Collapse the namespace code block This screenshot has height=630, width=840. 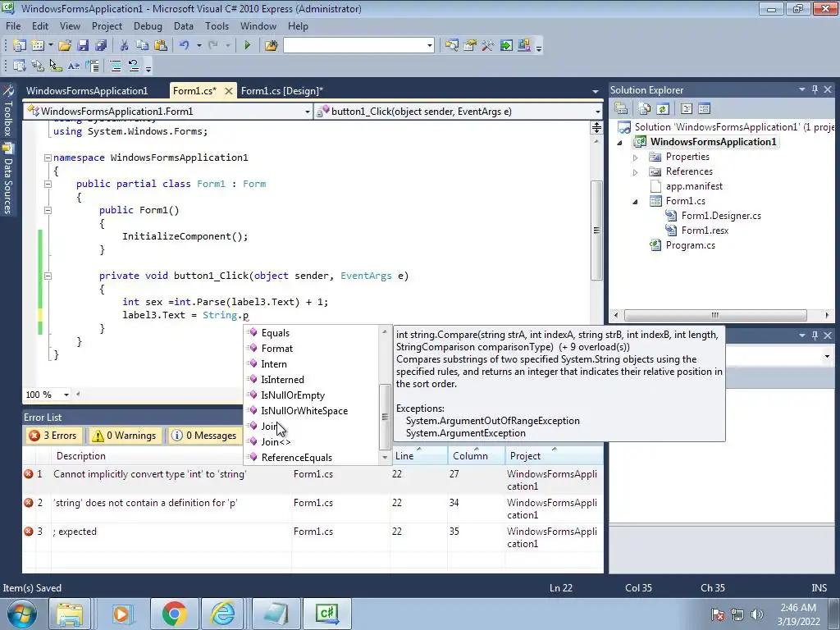48,157
